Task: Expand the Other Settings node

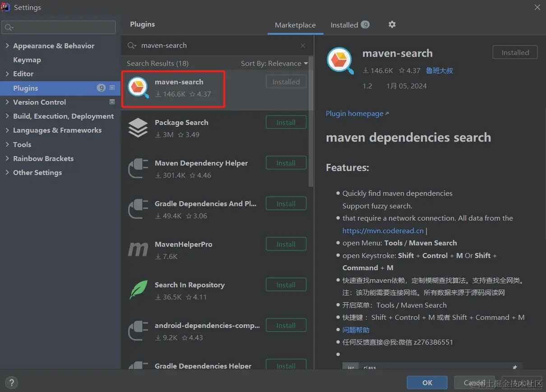Action: pyautogui.click(x=7, y=172)
